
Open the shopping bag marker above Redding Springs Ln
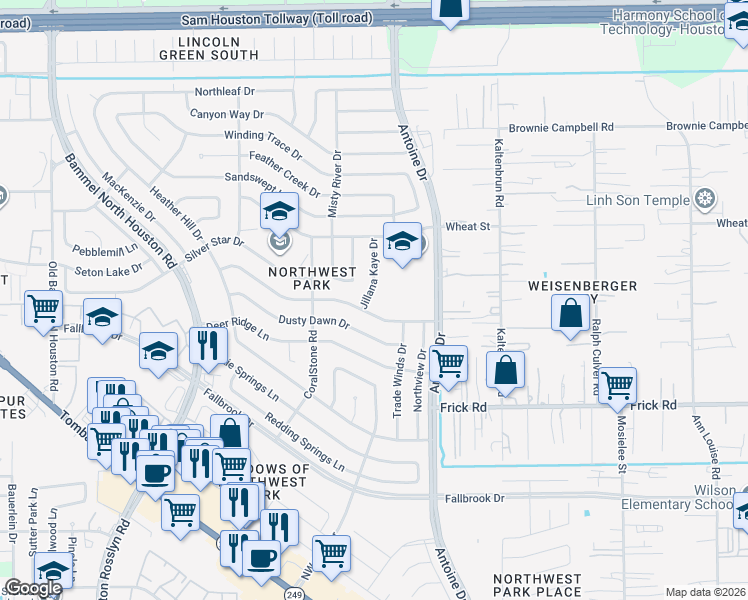pos(229,432)
